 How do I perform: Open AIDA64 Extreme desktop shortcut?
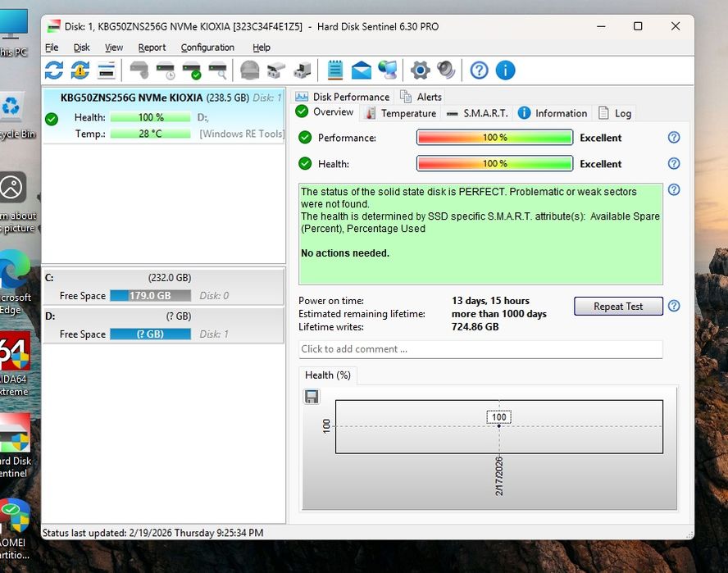(15, 365)
